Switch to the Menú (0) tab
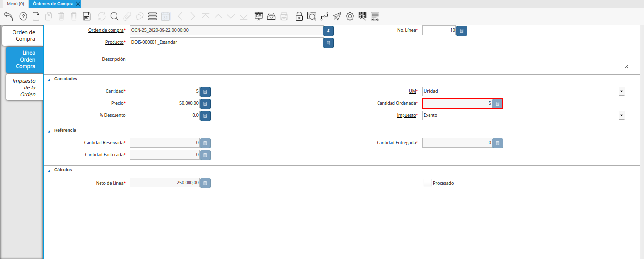The width and height of the screenshot is (644, 260). [15, 3]
